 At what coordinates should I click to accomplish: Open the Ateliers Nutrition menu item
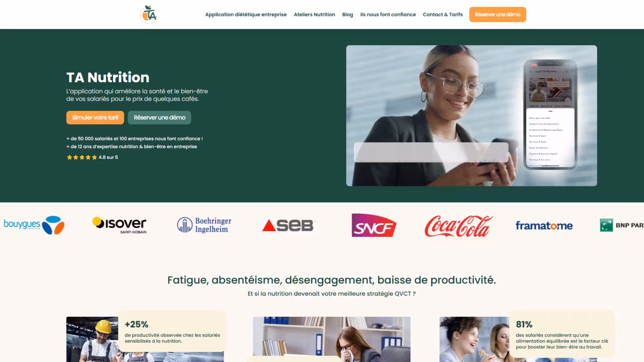[x=314, y=14]
